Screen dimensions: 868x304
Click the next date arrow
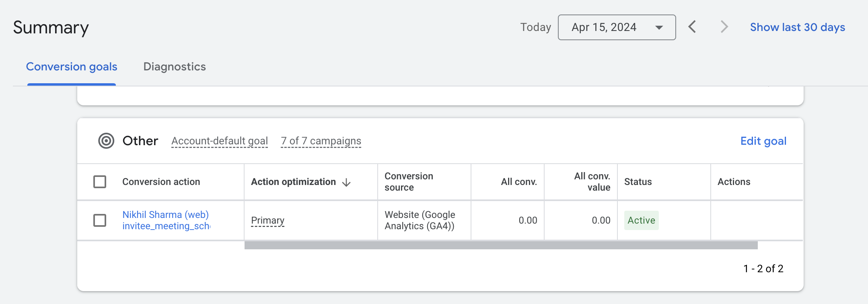(724, 27)
